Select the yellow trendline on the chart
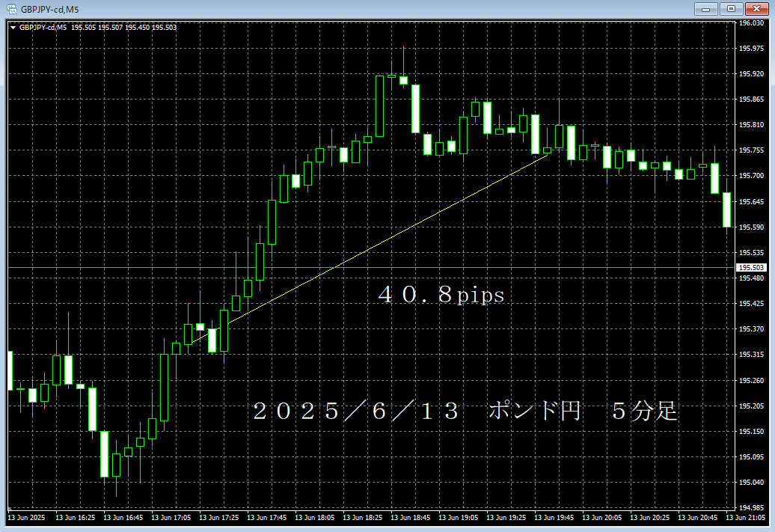 (389, 239)
